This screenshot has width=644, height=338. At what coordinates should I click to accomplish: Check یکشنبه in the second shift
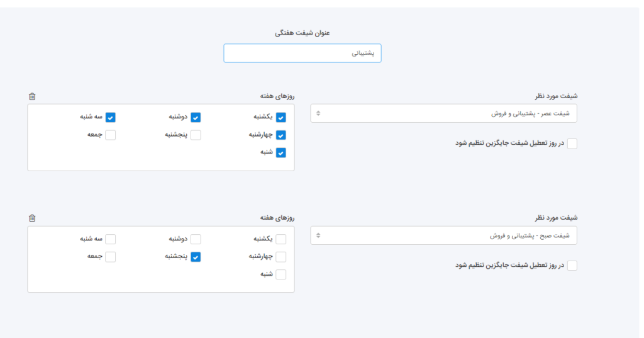pos(280,239)
